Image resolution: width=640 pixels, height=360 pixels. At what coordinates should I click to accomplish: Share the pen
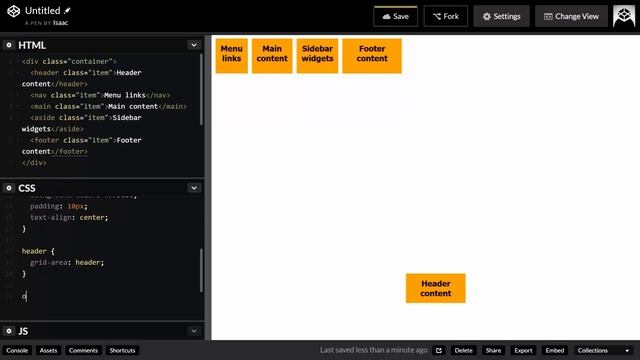click(x=493, y=350)
